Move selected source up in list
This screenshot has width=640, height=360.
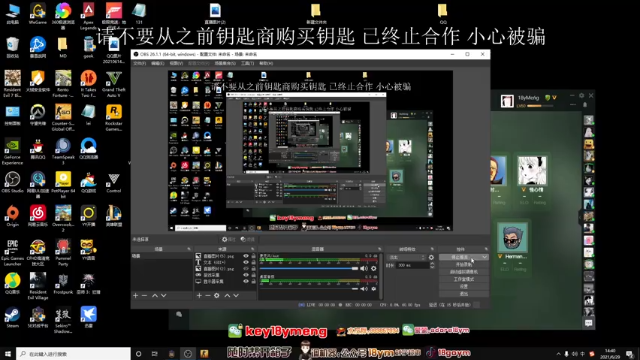click(x=227, y=295)
